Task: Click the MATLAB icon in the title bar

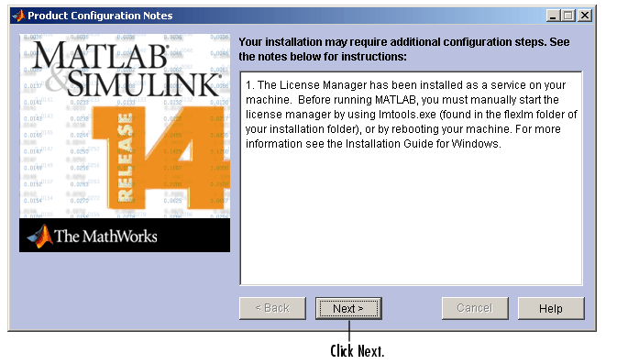Action: [x=18, y=16]
